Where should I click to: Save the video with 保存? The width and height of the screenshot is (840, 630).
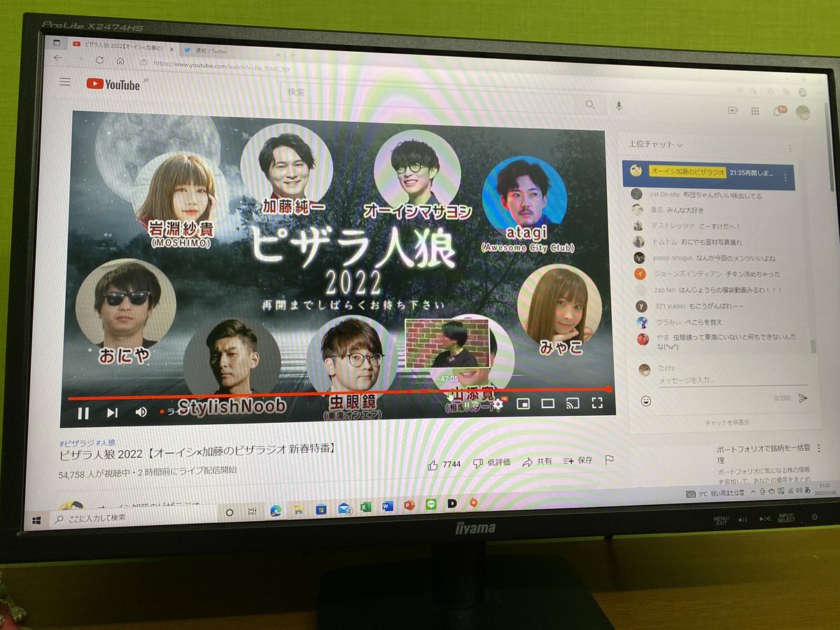pyautogui.click(x=577, y=461)
